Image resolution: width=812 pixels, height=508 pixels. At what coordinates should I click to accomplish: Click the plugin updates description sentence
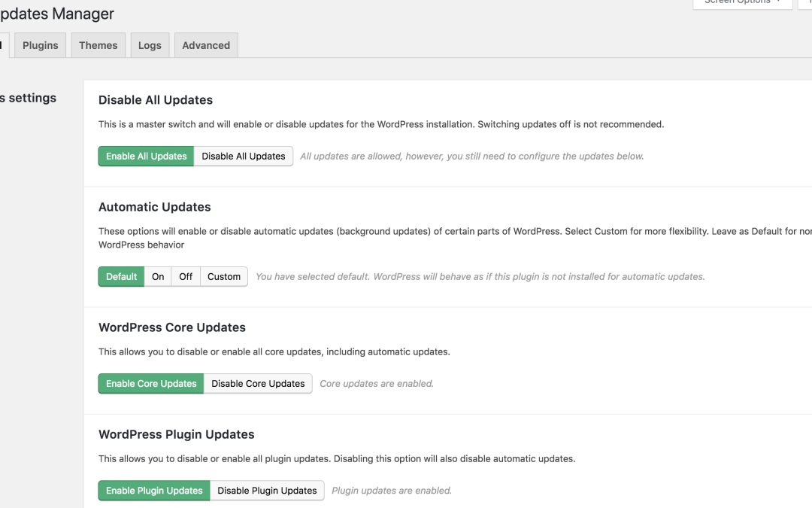coord(337,459)
